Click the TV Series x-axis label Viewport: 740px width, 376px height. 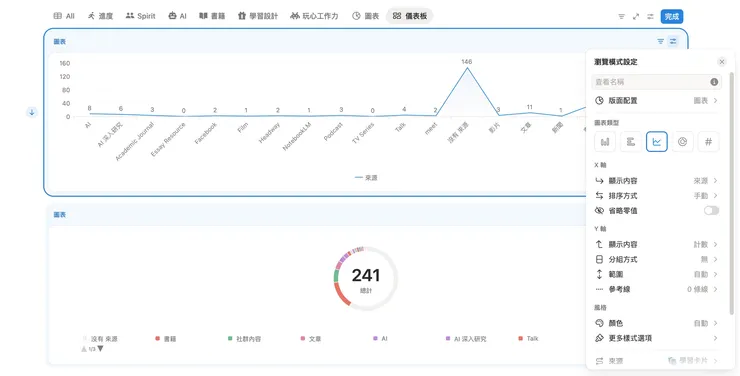pyautogui.click(x=363, y=133)
